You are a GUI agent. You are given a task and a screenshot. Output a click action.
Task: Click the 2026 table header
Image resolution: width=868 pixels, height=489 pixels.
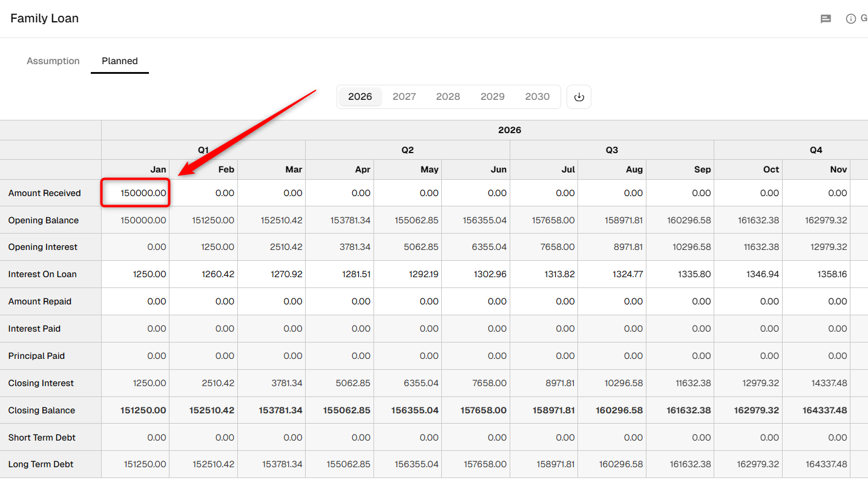click(x=510, y=130)
